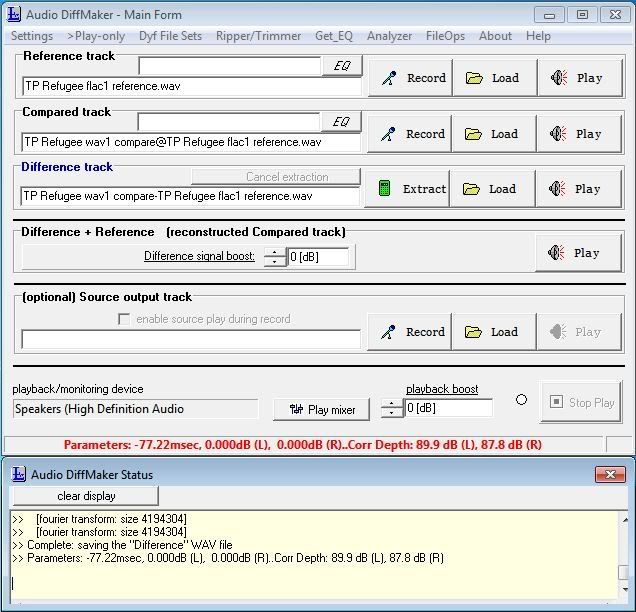
Task: Open the Settings menu
Action: pos(32,36)
